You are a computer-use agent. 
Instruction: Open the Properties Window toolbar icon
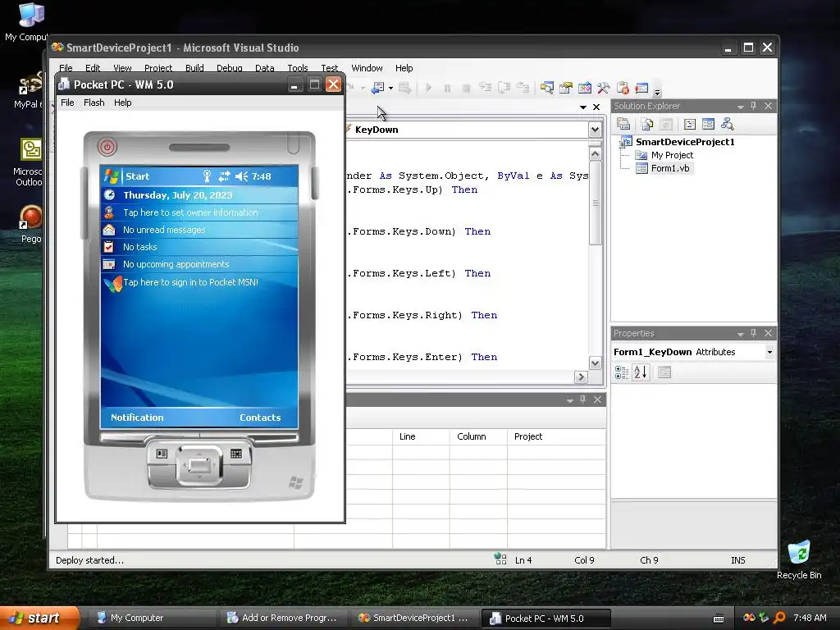[566, 87]
